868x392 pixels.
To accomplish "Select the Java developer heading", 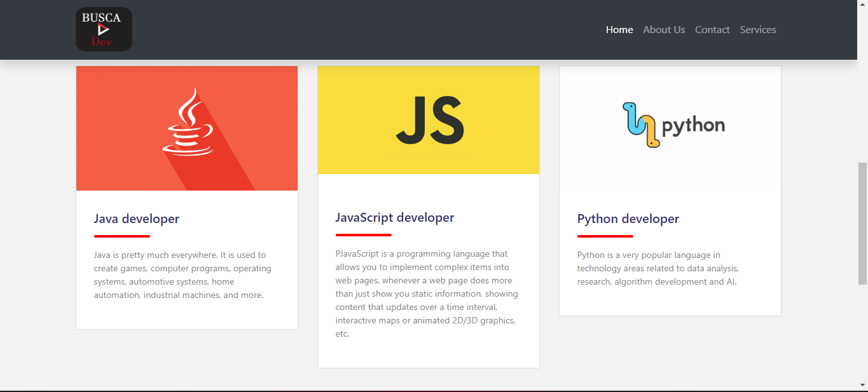I will 137,219.
